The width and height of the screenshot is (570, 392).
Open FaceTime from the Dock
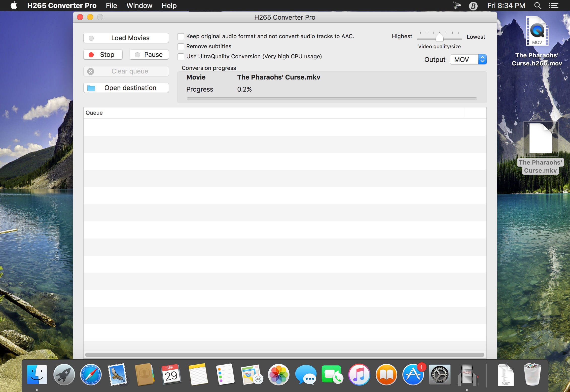click(332, 375)
